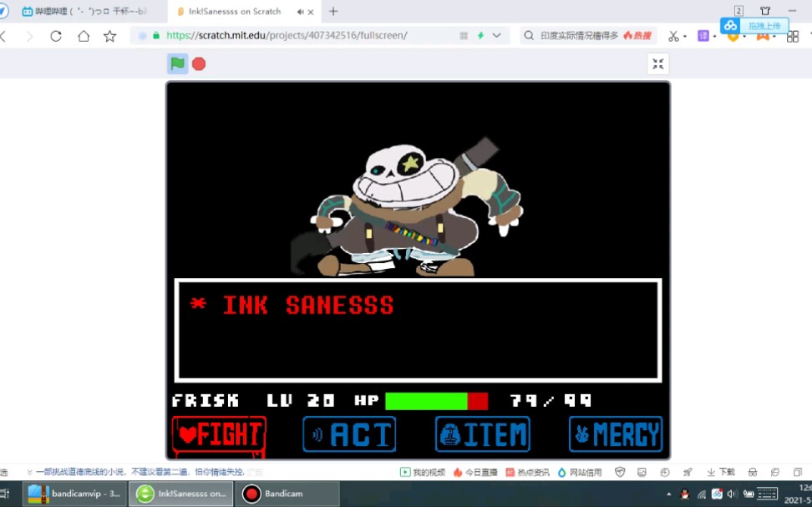The image size is (812, 507).
Task: Expand the screenshot tool dropdown arrow
Action: click(685, 36)
